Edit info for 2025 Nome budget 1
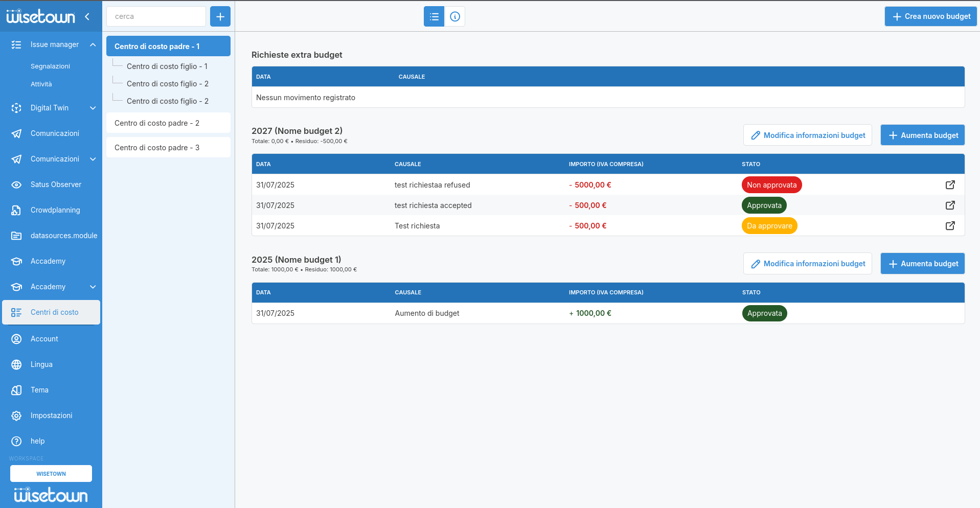 [807, 264]
